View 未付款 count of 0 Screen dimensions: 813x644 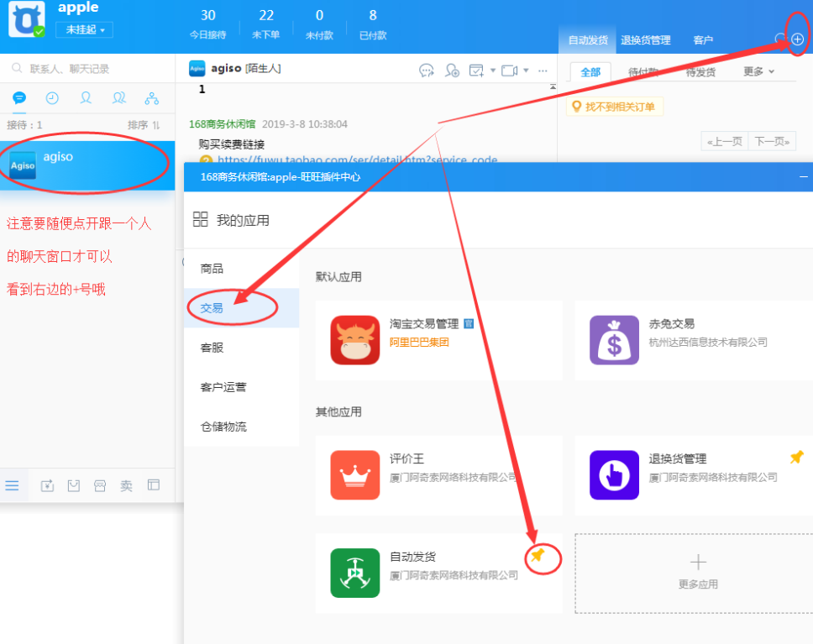319,24
